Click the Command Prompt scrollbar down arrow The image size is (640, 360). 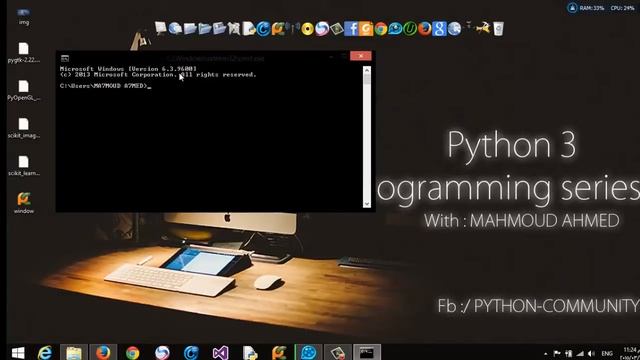click(367, 204)
